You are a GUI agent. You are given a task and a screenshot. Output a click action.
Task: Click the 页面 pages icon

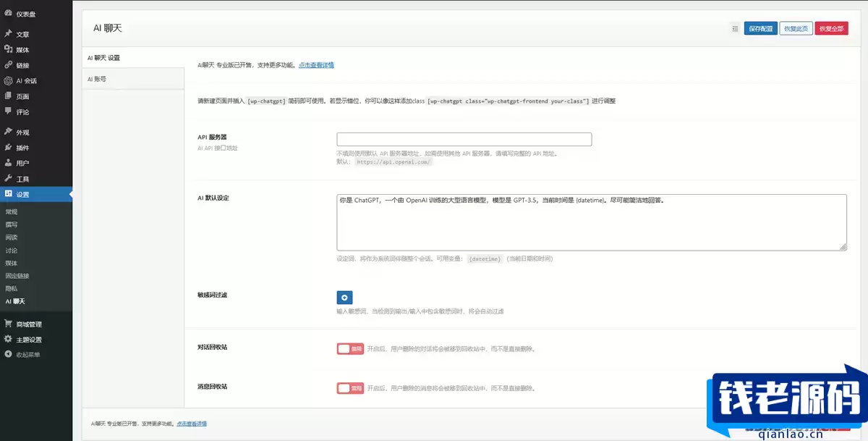coord(8,96)
